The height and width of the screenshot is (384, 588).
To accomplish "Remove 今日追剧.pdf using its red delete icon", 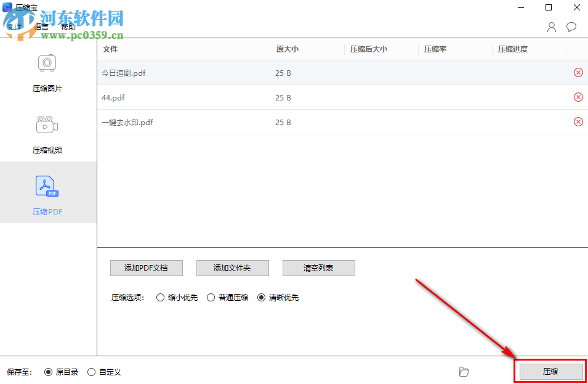I will pyautogui.click(x=578, y=72).
